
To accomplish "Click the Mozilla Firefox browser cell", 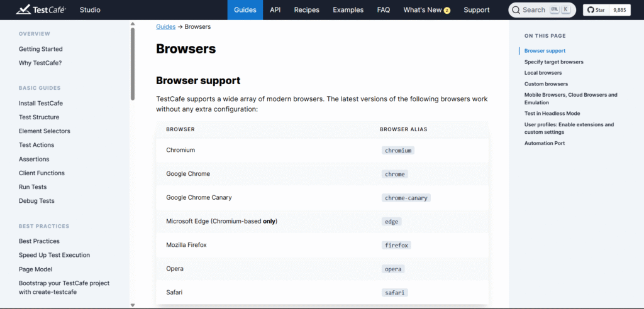I will click(x=186, y=245).
